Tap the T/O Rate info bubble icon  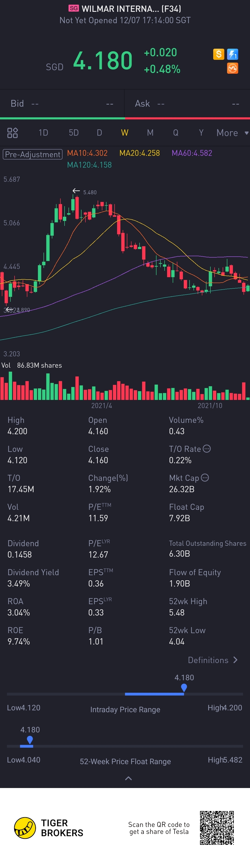207,449
